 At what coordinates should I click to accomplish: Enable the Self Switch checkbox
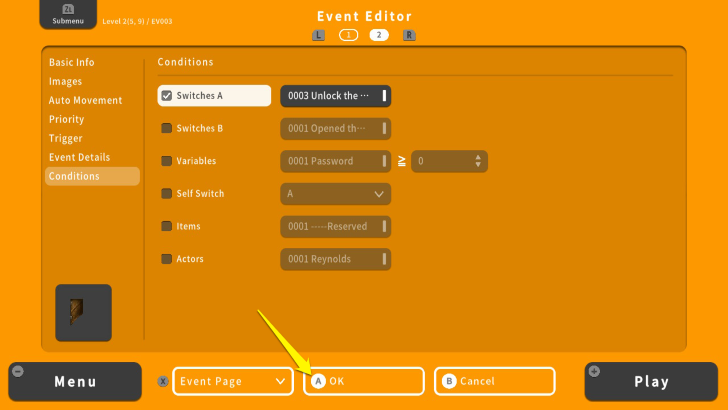(167, 194)
